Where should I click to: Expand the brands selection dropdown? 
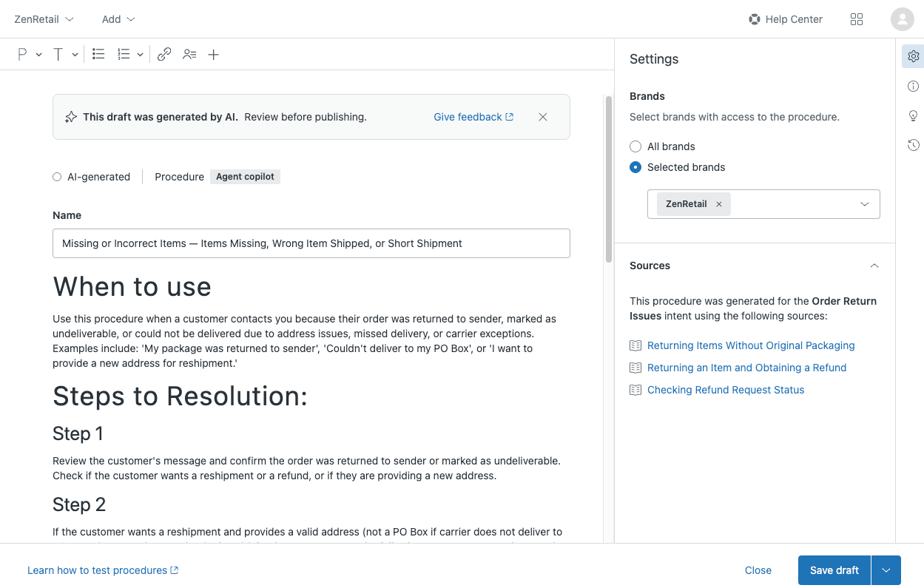tap(864, 204)
